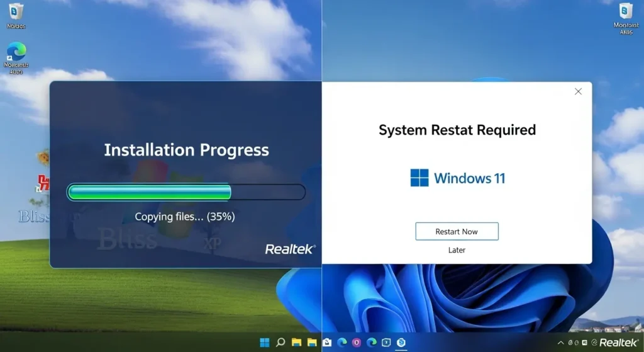The height and width of the screenshot is (352, 644).
Task: Click the white square system tray icon
Action: point(584,343)
